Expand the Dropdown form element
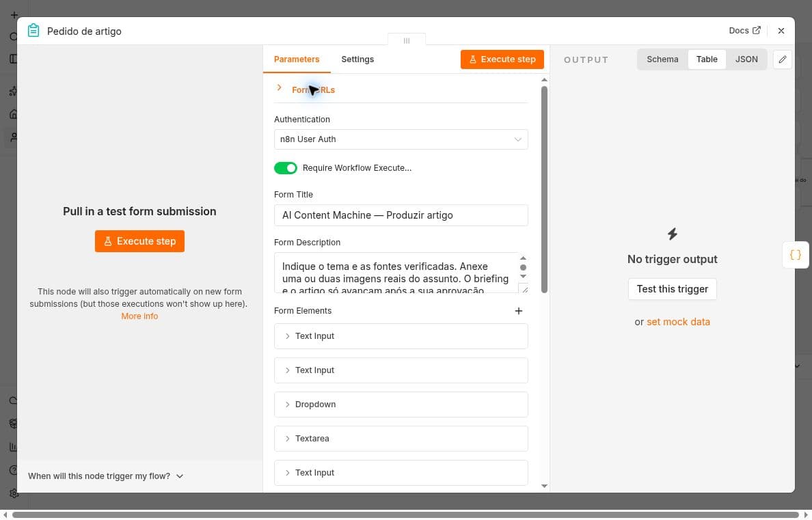The height and width of the screenshot is (520, 812). tap(401, 405)
